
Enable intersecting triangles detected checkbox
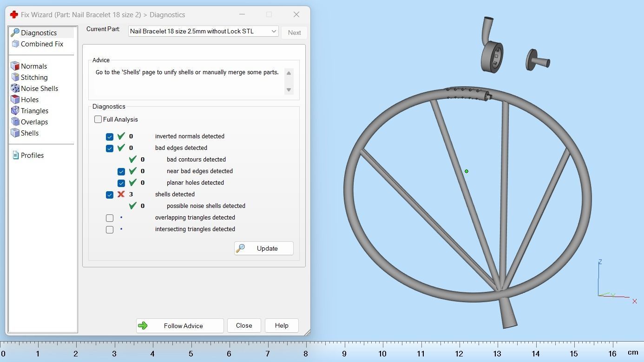[x=110, y=229]
